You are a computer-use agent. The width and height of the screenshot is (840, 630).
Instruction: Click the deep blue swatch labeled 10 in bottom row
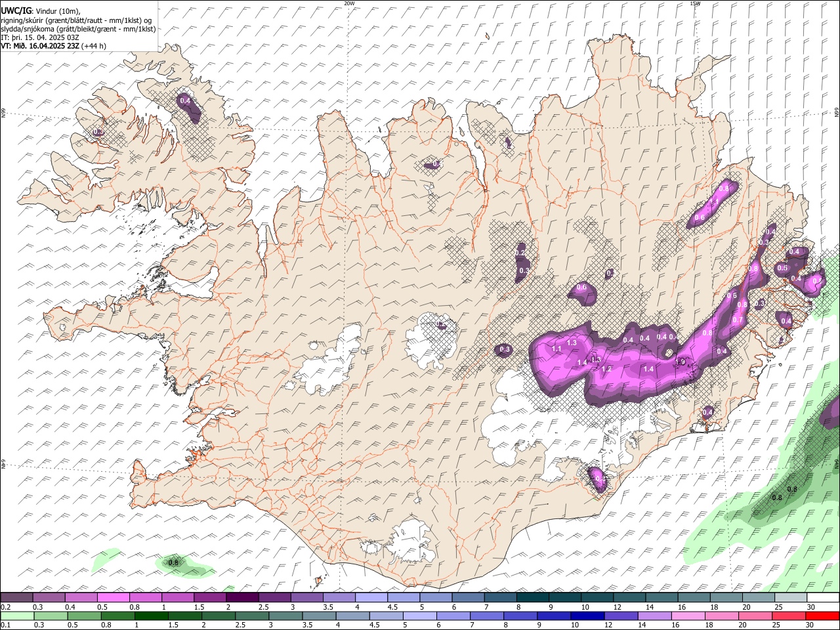point(587,616)
